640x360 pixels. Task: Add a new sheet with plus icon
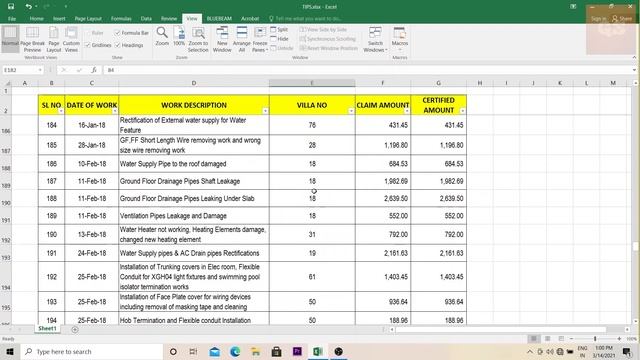75,329
